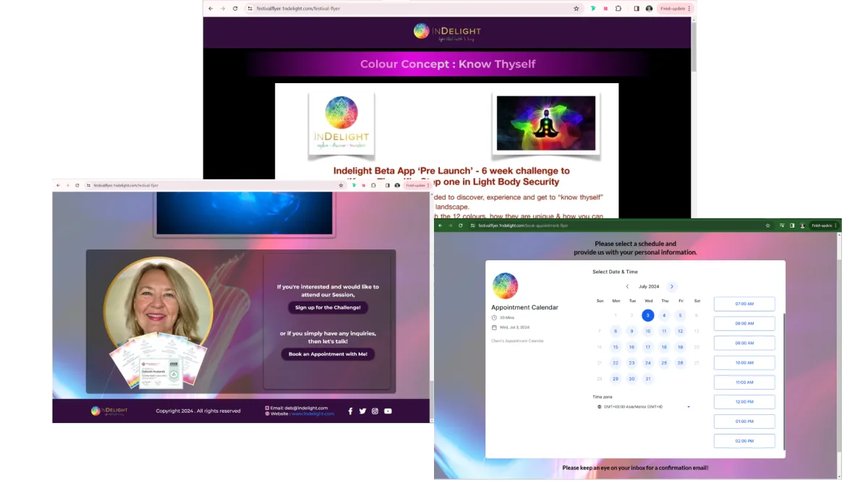Choose the 11:00 AM time slot

(x=744, y=382)
